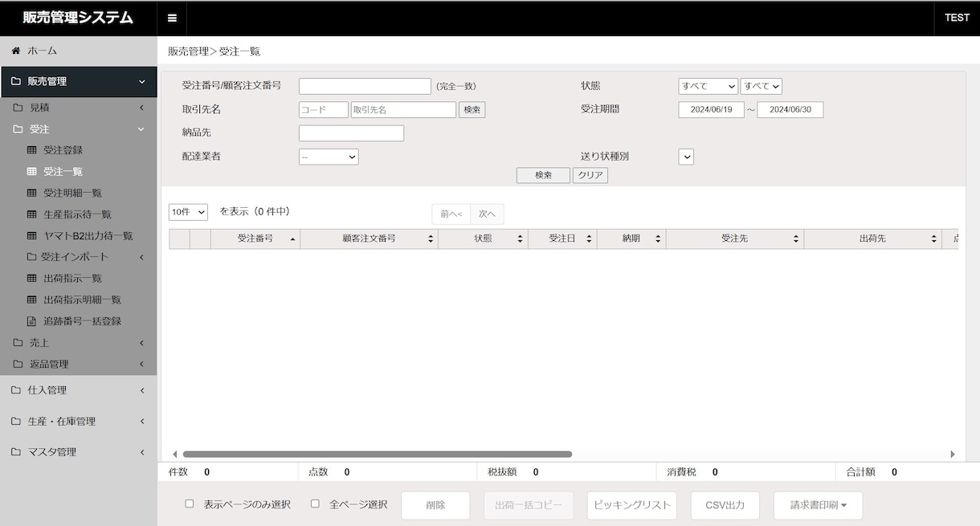This screenshot has width=980, height=526.
Task: Focus the 受注番号/顧客注文番号 input field
Action: tap(365, 86)
